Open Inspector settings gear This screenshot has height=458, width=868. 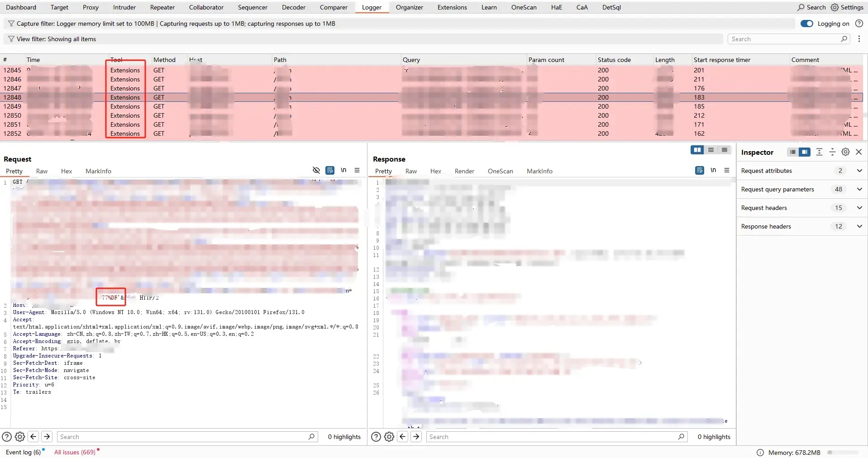845,152
